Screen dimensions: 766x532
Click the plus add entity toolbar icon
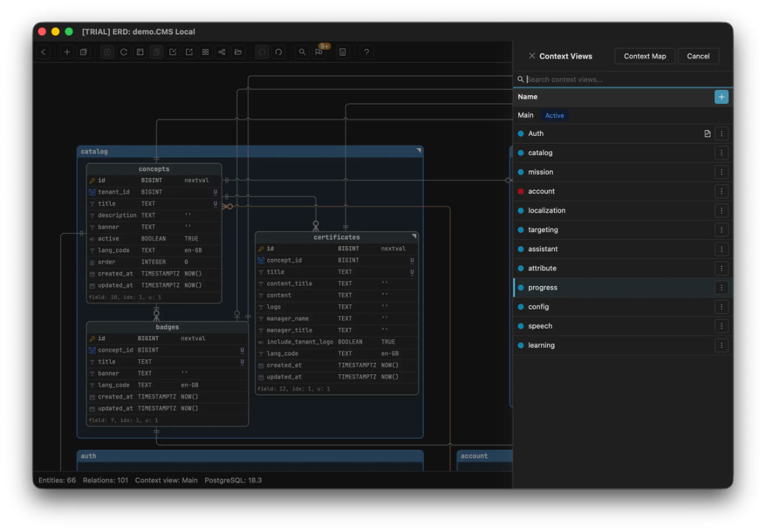pos(67,52)
